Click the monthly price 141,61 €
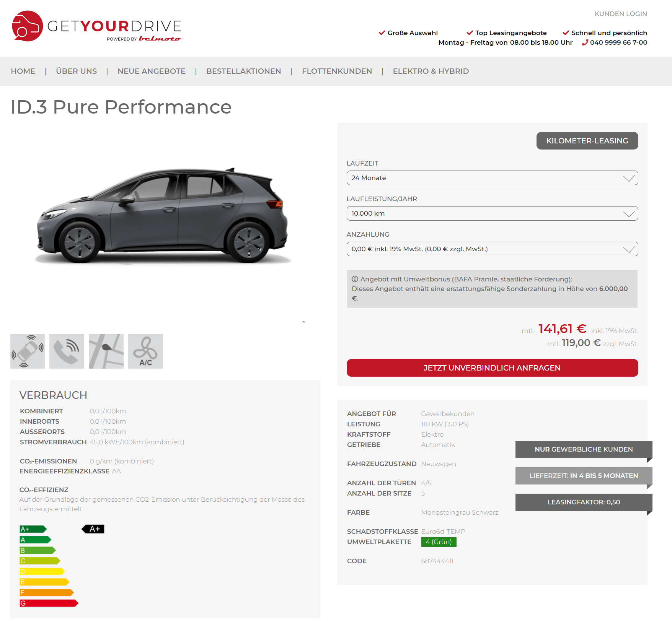The width and height of the screenshot is (672, 621). [562, 329]
